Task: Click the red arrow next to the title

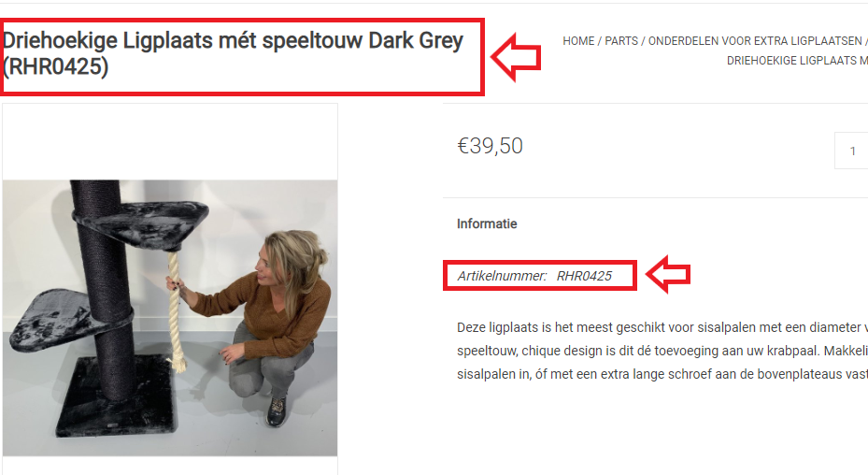Action: tap(516, 57)
